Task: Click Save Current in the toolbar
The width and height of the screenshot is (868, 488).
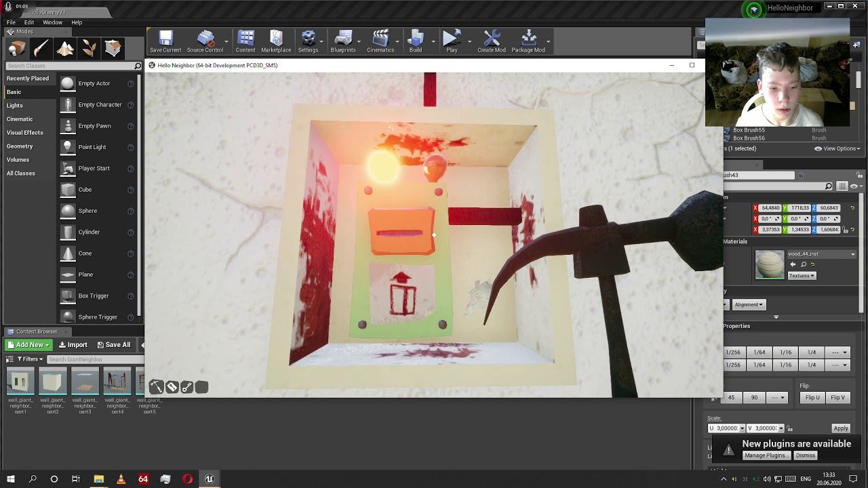Action: (165, 41)
